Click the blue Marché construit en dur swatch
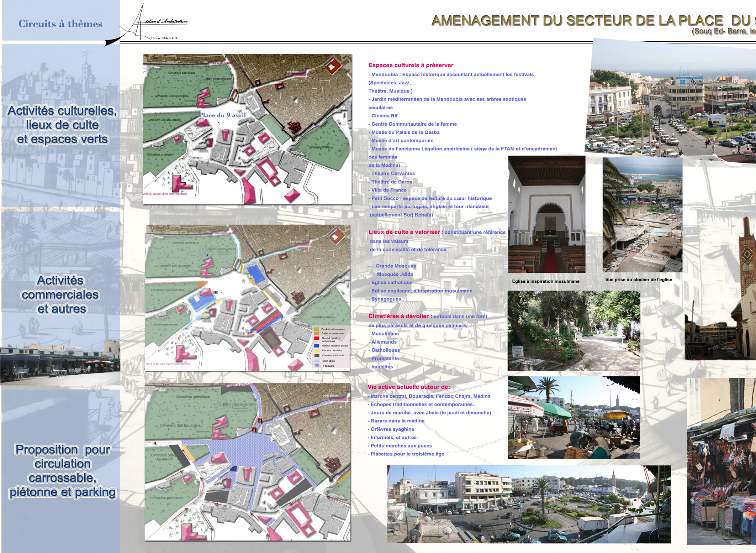 coord(317,346)
